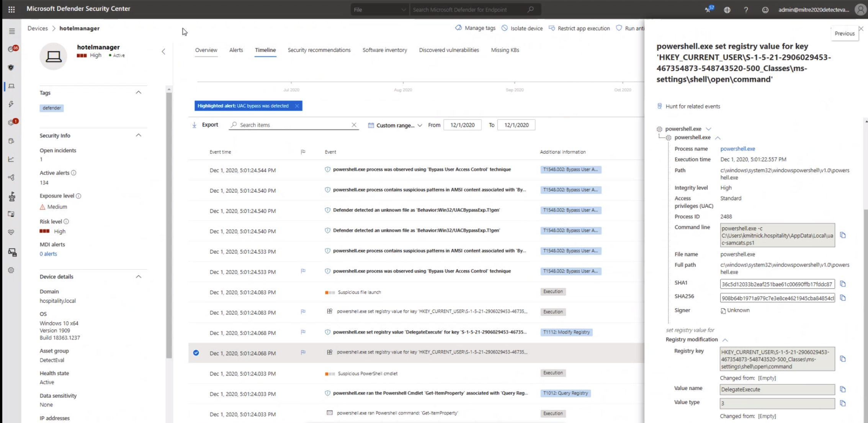Click the Jul 2020 timeline marker

(291, 90)
